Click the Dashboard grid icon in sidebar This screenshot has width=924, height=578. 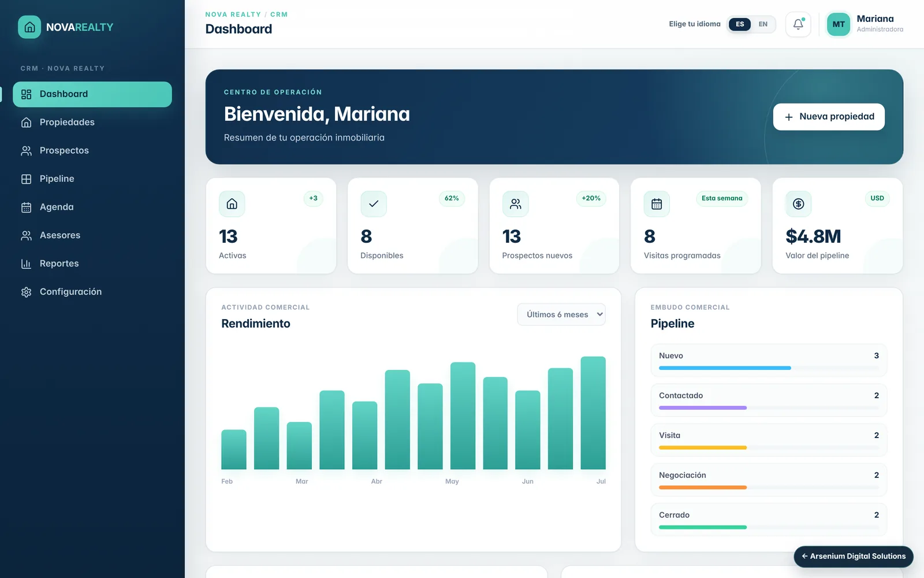26,94
